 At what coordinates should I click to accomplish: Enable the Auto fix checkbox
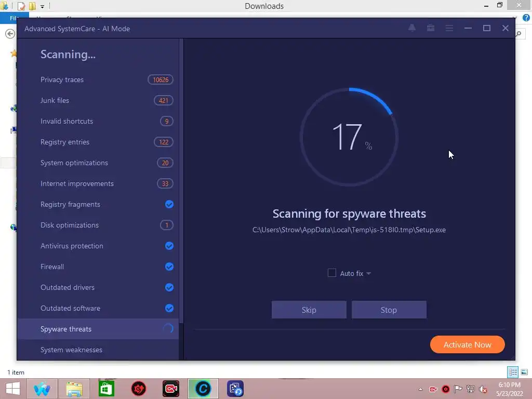(x=332, y=273)
